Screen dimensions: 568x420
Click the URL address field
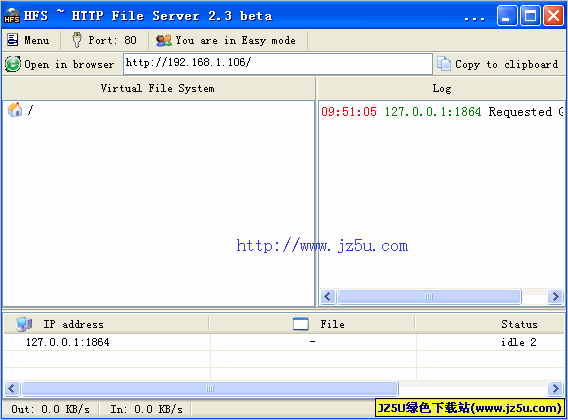click(278, 64)
